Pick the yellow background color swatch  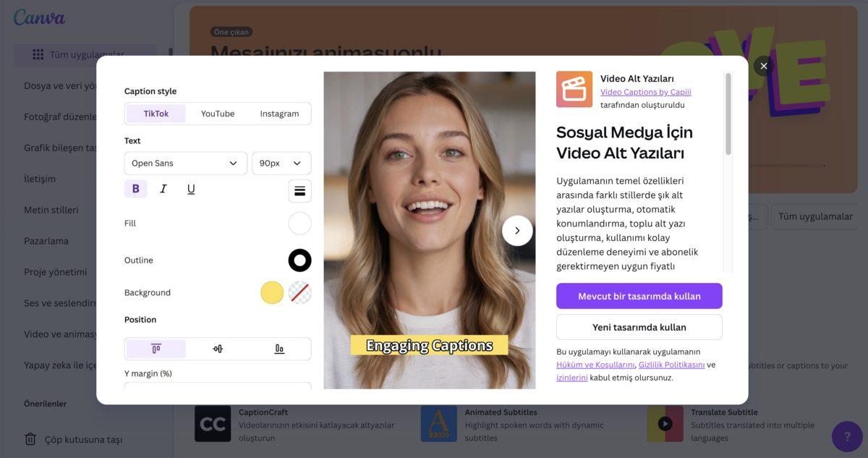click(272, 292)
